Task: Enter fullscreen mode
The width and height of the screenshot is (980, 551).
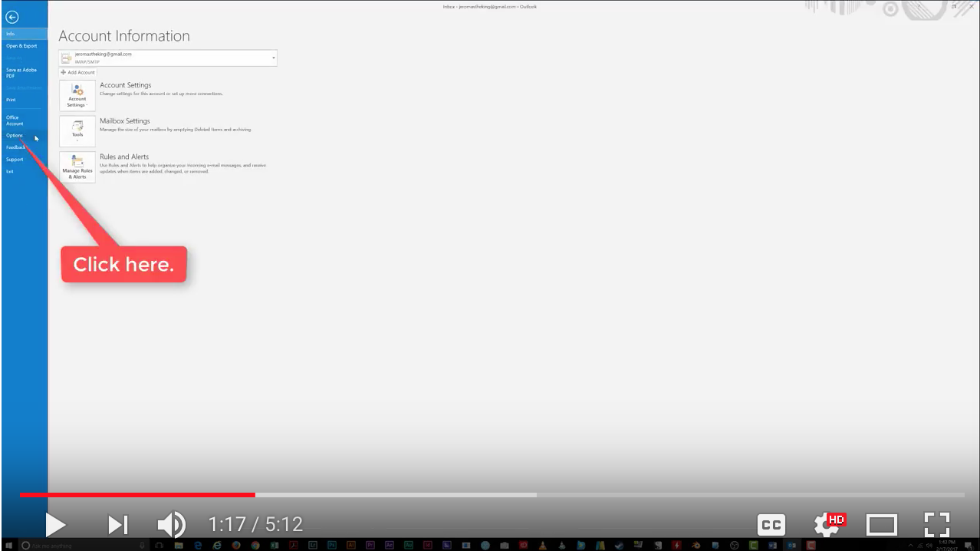Action: click(x=937, y=525)
